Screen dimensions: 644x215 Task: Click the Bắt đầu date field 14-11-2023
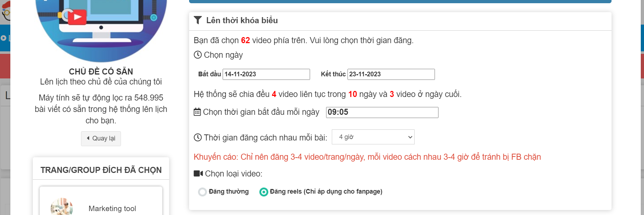point(266,74)
